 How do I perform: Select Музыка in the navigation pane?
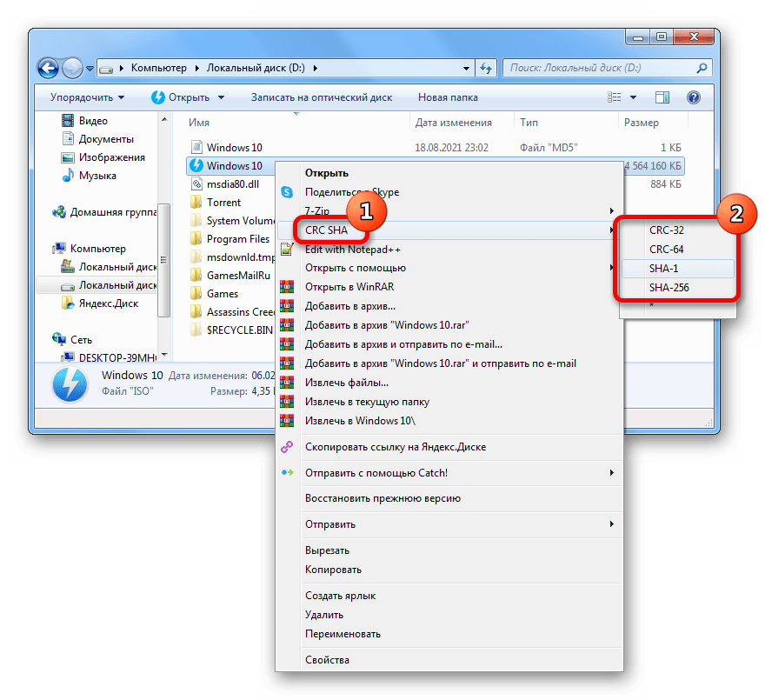click(90, 176)
